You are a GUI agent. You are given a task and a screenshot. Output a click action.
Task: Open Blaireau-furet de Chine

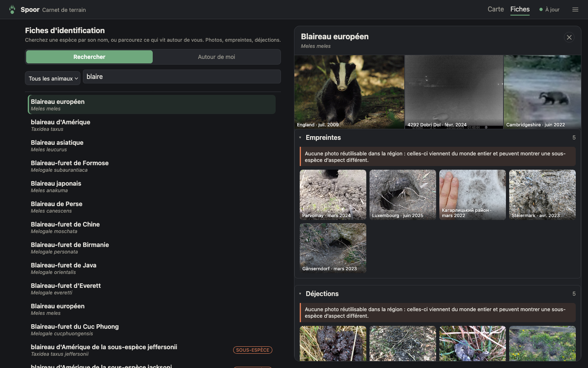pyautogui.click(x=151, y=227)
